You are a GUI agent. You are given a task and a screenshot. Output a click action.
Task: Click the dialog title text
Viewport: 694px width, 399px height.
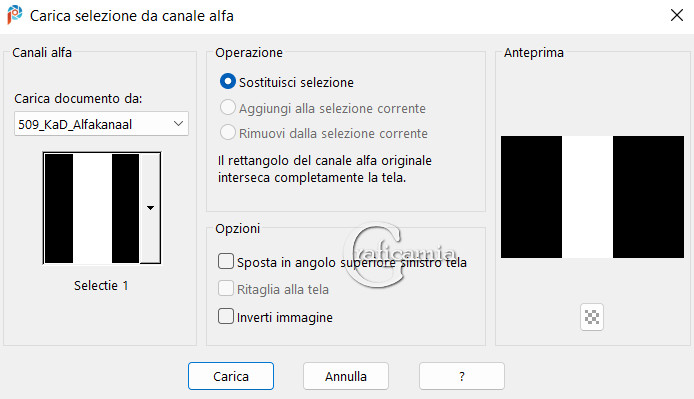tap(131, 16)
